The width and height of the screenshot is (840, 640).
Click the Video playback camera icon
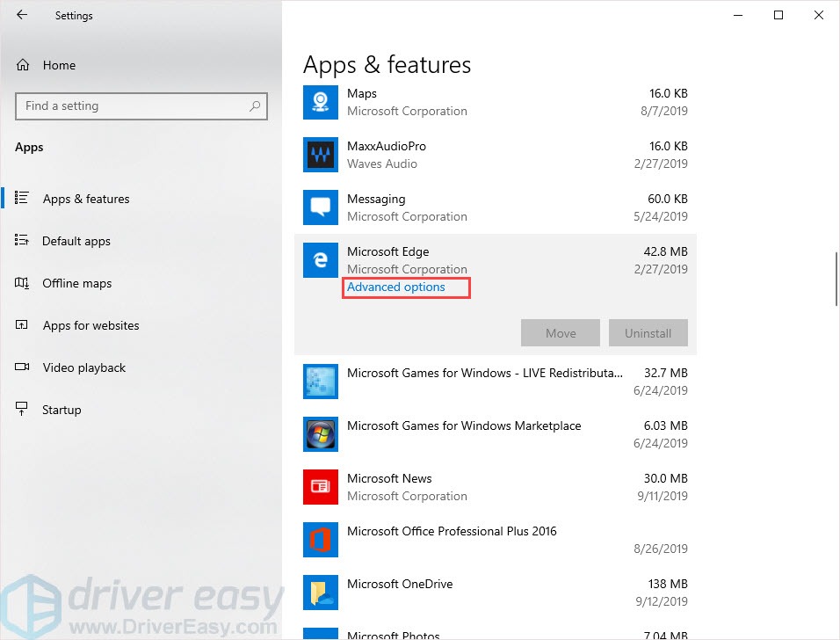tap(22, 367)
